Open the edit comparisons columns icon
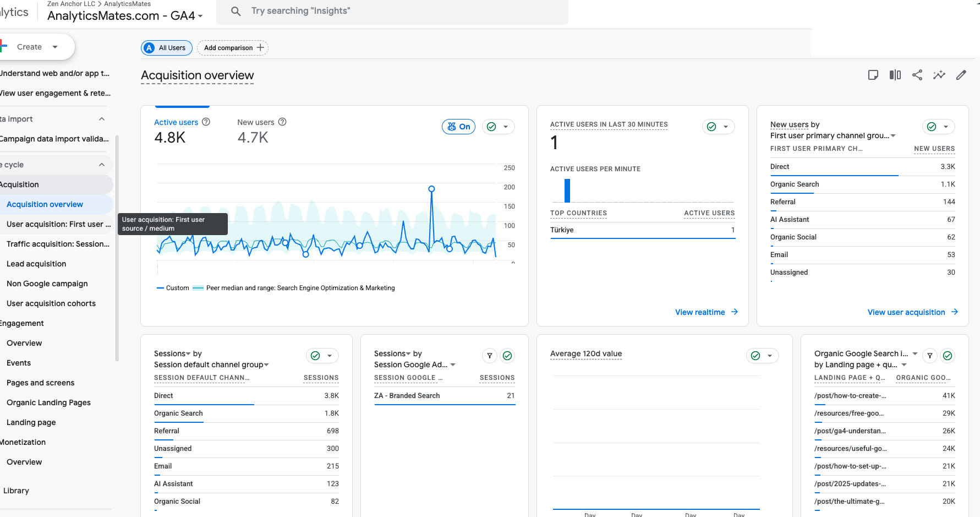This screenshot has height=517, width=980. pos(895,75)
